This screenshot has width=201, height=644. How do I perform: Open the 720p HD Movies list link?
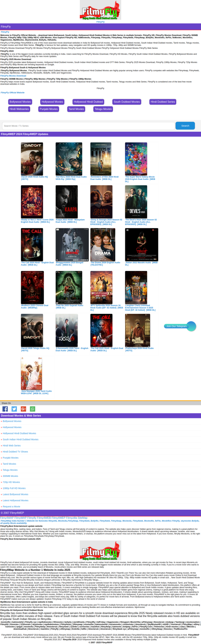click(x=11, y=482)
